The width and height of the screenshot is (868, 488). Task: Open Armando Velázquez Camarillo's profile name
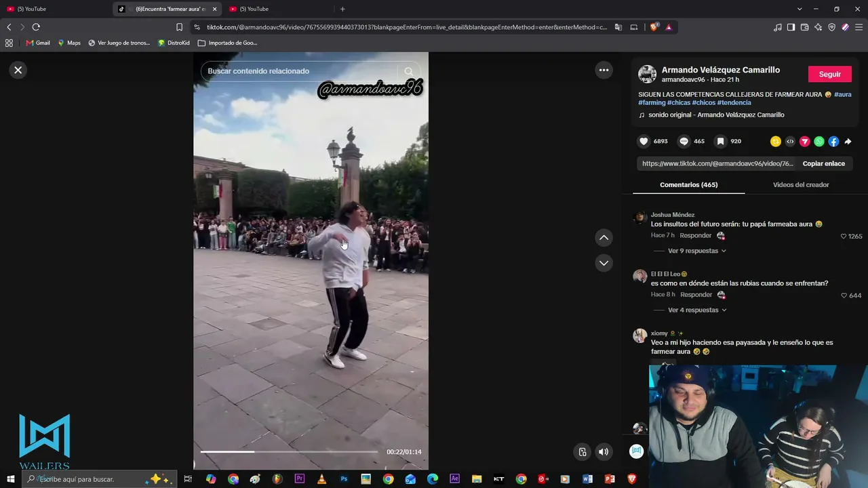click(x=721, y=70)
